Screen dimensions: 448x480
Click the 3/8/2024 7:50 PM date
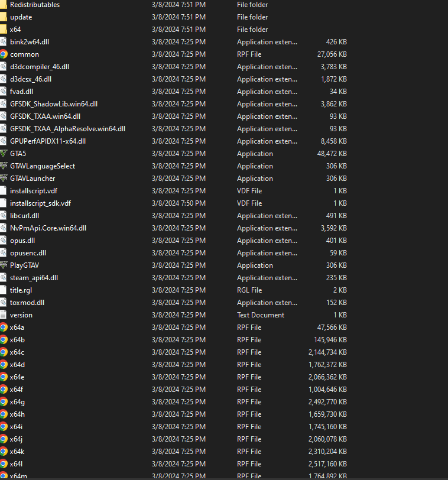178,203
